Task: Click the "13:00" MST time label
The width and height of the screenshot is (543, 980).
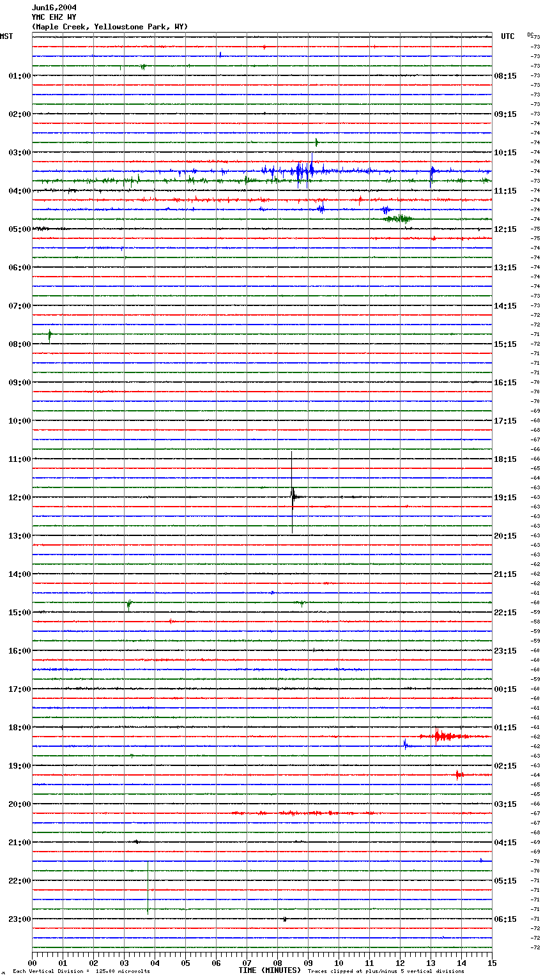Action: [20, 536]
